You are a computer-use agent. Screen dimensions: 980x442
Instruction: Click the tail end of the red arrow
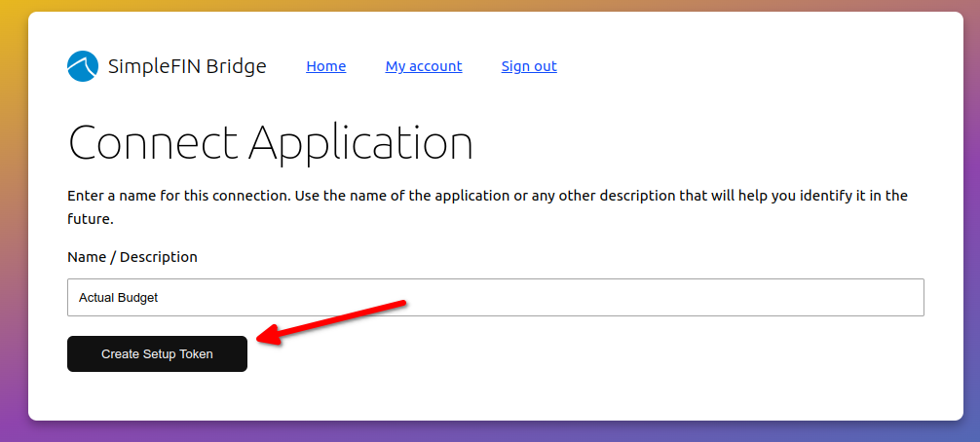click(x=399, y=303)
